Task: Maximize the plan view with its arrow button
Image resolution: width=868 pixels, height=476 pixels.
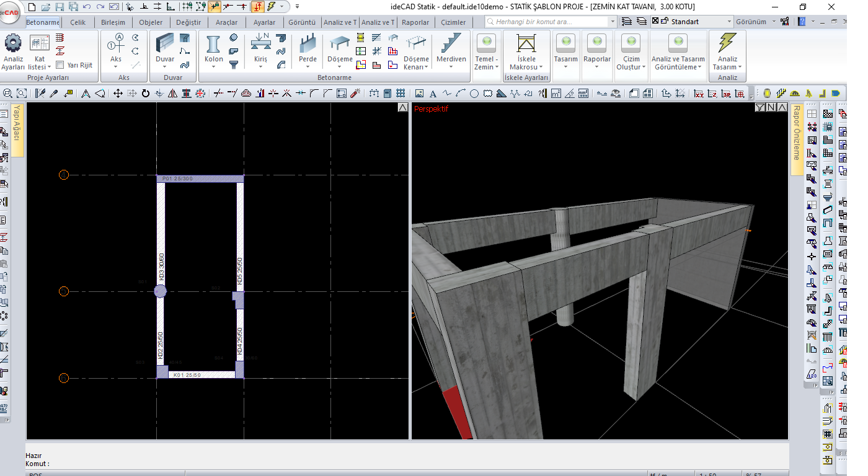Action: pos(402,108)
